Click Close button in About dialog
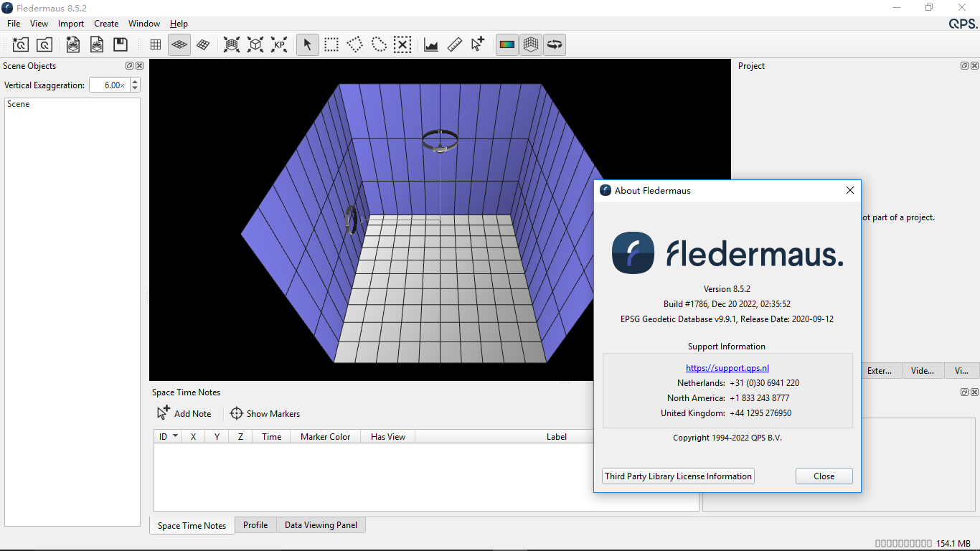 coord(824,476)
